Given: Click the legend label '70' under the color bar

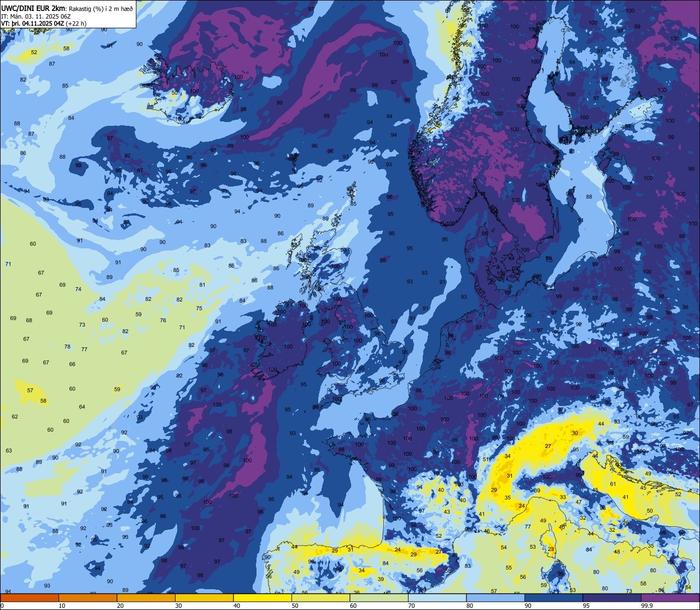Looking at the screenshot, I should click(411, 606).
